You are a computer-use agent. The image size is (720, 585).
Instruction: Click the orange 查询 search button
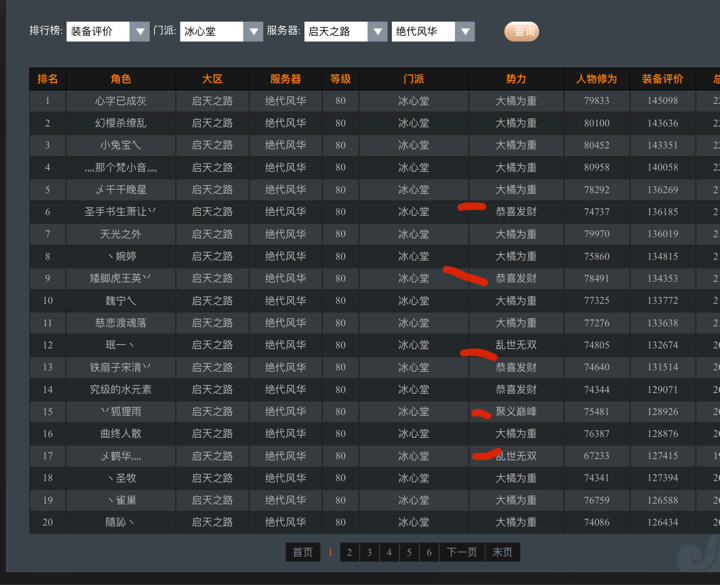[521, 32]
